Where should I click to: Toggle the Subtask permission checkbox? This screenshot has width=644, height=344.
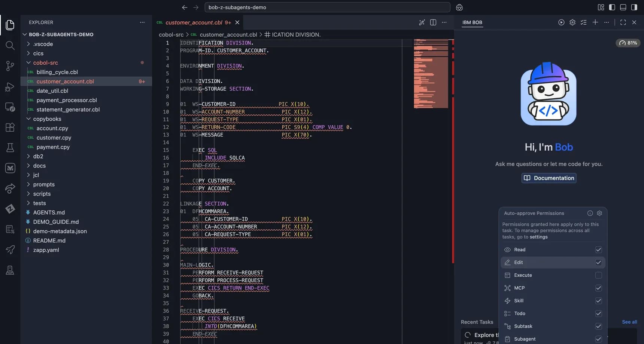[598, 326]
